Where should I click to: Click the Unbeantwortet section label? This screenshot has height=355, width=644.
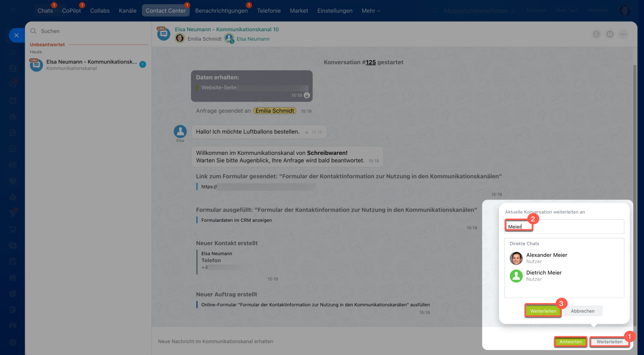coord(47,45)
